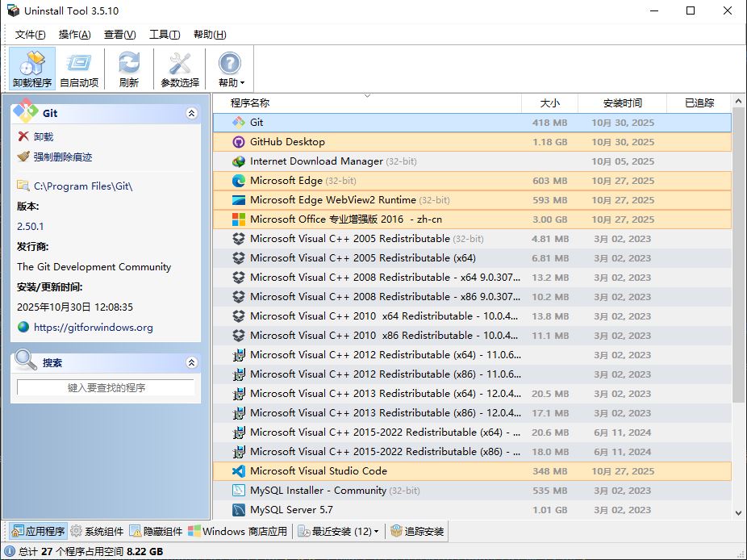The height and width of the screenshot is (560, 747).
Task: Click the program search input field
Action: tap(106, 388)
